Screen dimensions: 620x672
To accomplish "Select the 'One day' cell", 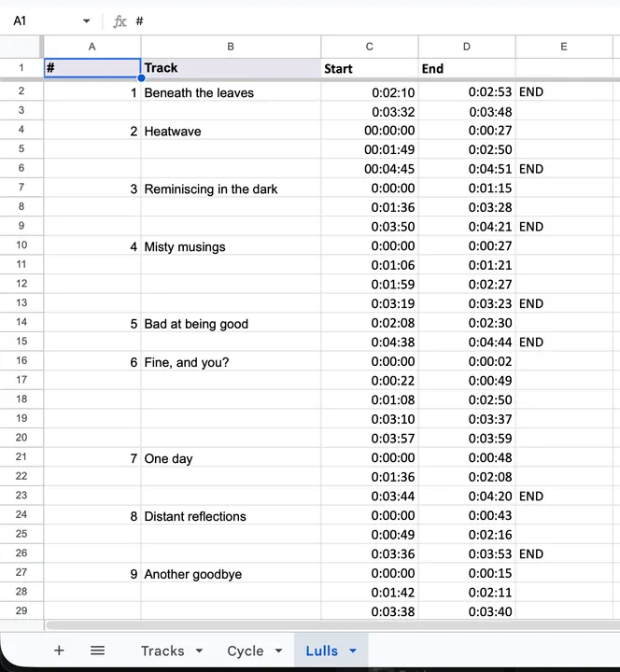I will click(231, 458).
